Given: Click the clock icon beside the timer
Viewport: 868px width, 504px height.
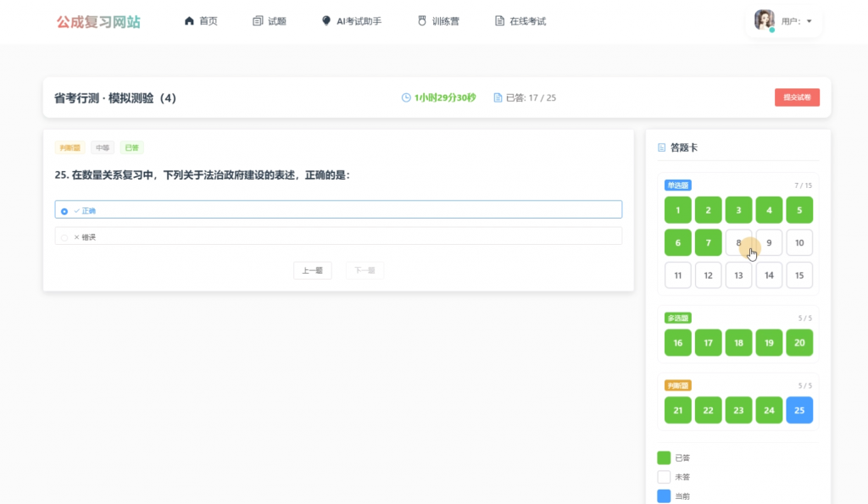Looking at the screenshot, I should point(406,97).
